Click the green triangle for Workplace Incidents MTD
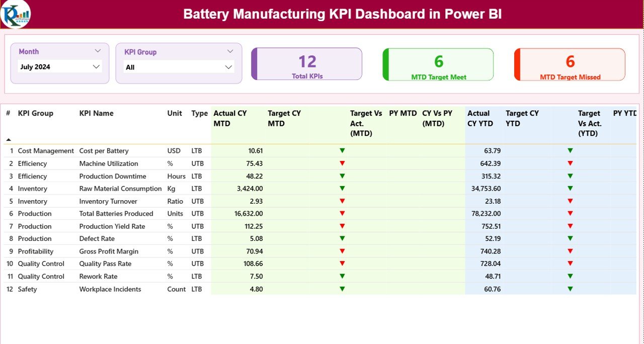The height and width of the screenshot is (344, 644). pyautogui.click(x=343, y=289)
